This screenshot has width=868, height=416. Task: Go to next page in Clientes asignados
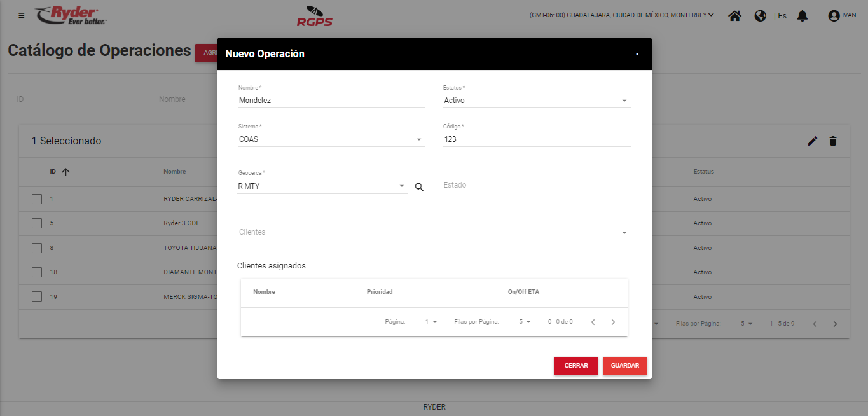click(x=613, y=322)
